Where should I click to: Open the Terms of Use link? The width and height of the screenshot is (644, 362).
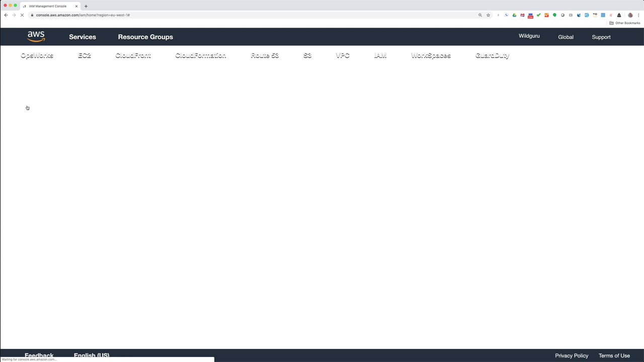click(614, 355)
